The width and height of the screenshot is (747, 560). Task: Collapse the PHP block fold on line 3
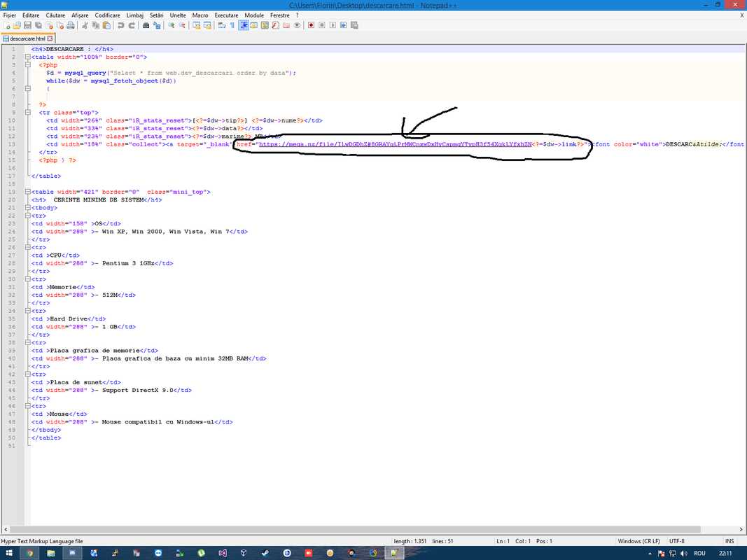tap(27, 65)
